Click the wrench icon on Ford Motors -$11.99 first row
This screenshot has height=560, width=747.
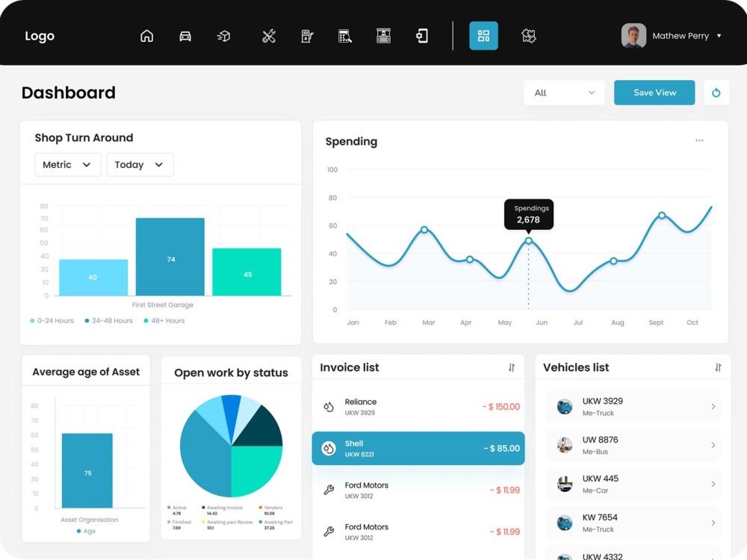(329, 490)
